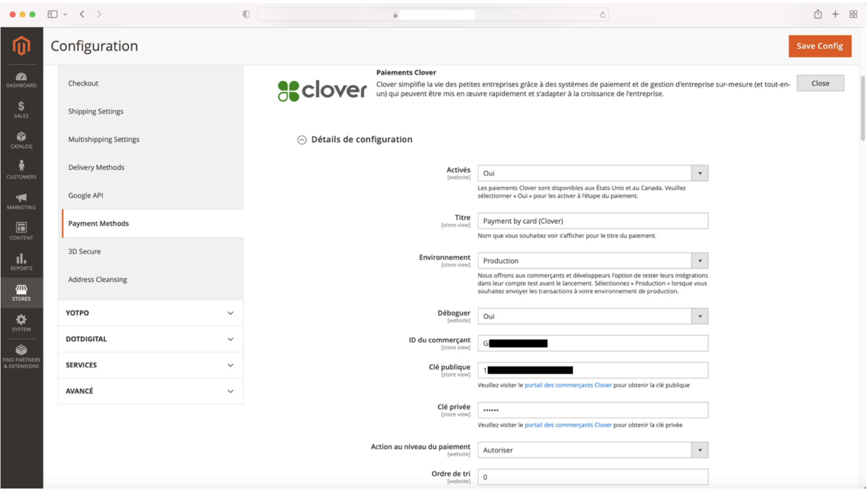Click the Ordre de tri field

592,477
